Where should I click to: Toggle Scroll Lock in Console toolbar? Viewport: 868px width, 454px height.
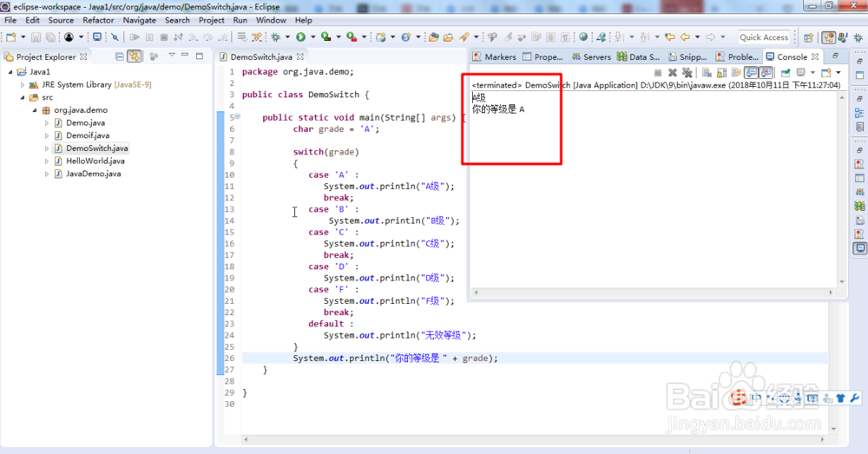(x=721, y=73)
